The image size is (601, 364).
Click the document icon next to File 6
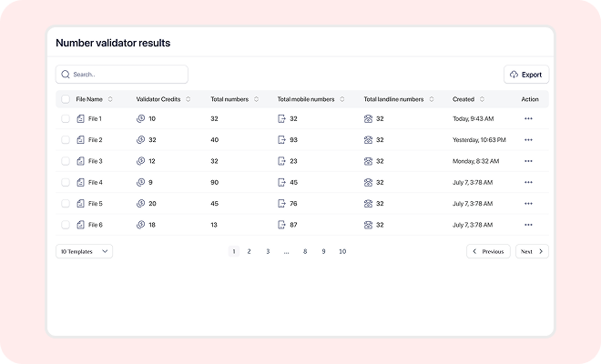(x=80, y=225)
